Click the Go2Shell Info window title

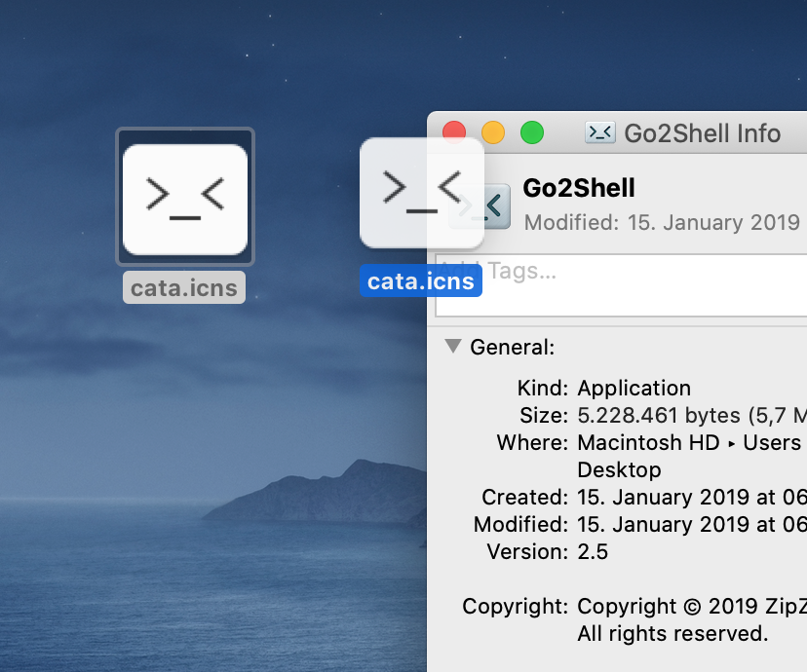coord(702,133)
